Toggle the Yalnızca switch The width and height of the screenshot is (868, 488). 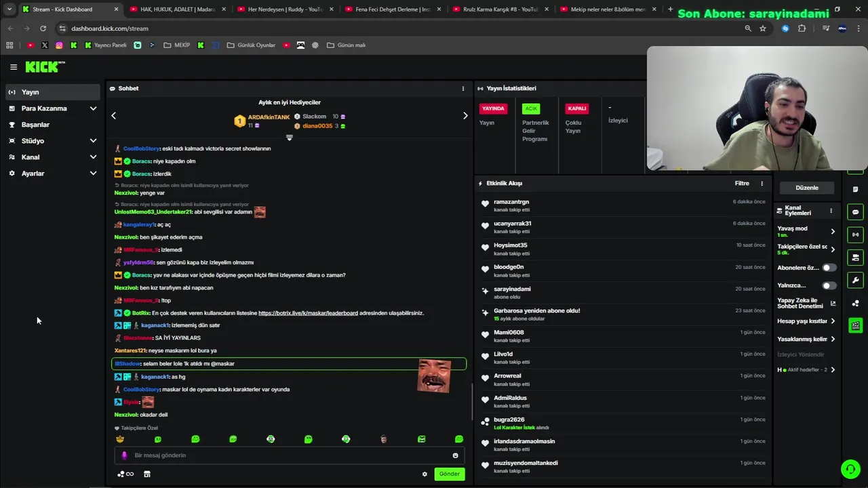pyautogui.click(x=829, y=285)
